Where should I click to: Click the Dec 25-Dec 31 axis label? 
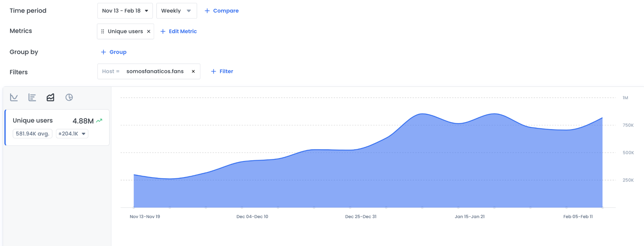[361, 217]
